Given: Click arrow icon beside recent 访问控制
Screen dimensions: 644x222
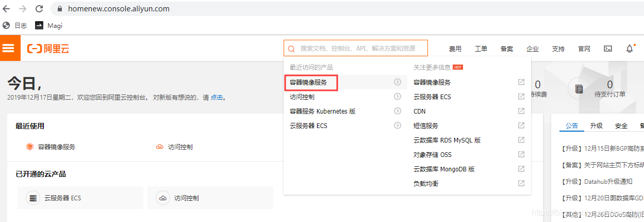Looking at the screenshot, I should 398,97.
